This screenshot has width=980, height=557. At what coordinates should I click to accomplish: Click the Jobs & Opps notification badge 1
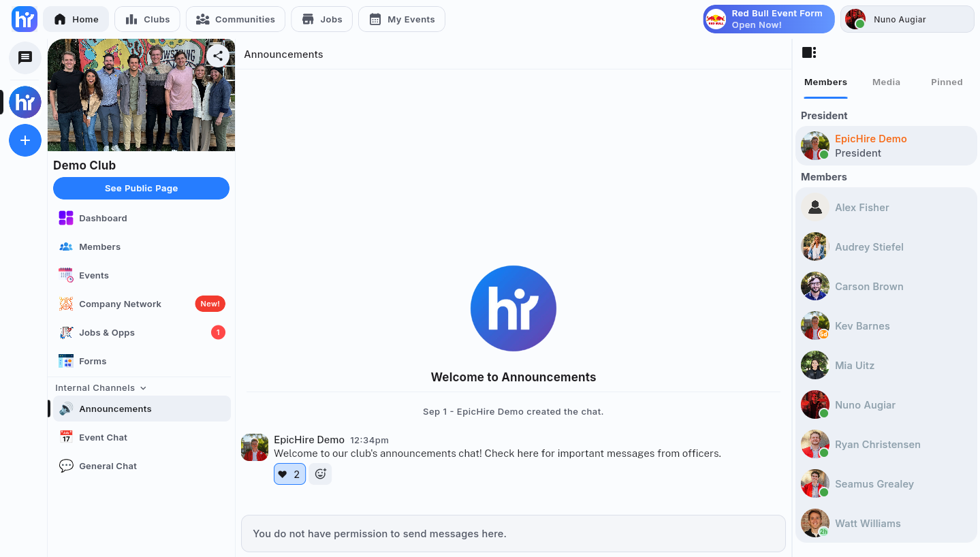[x=218, y=332]
